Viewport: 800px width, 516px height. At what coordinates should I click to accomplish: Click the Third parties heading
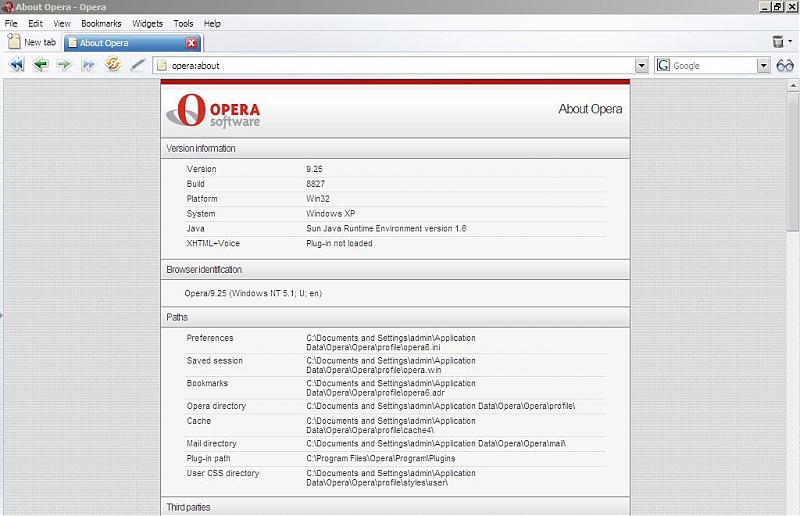188,507
